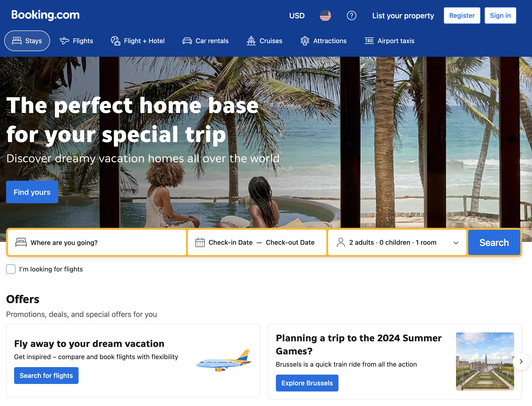
Task: Advance the offers carousel with the right arrow
Action: [x=521, y=361]
